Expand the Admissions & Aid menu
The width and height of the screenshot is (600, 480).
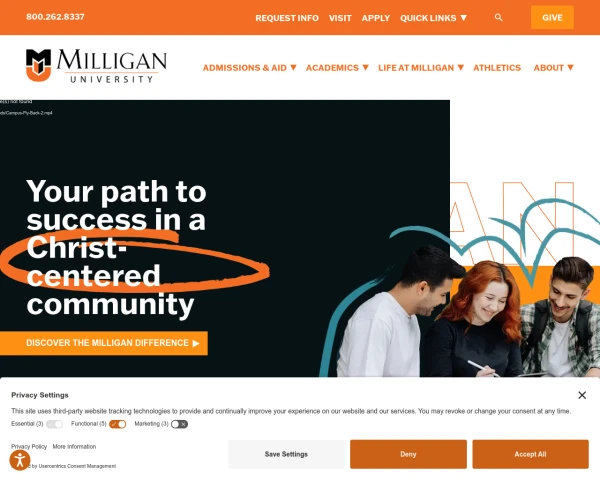(249, 68)
